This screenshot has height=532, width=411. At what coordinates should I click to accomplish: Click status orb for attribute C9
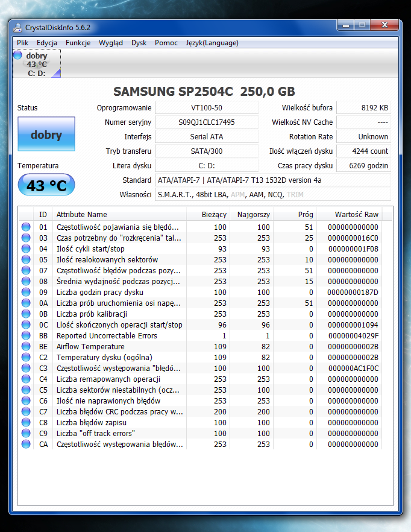point(26,433)
